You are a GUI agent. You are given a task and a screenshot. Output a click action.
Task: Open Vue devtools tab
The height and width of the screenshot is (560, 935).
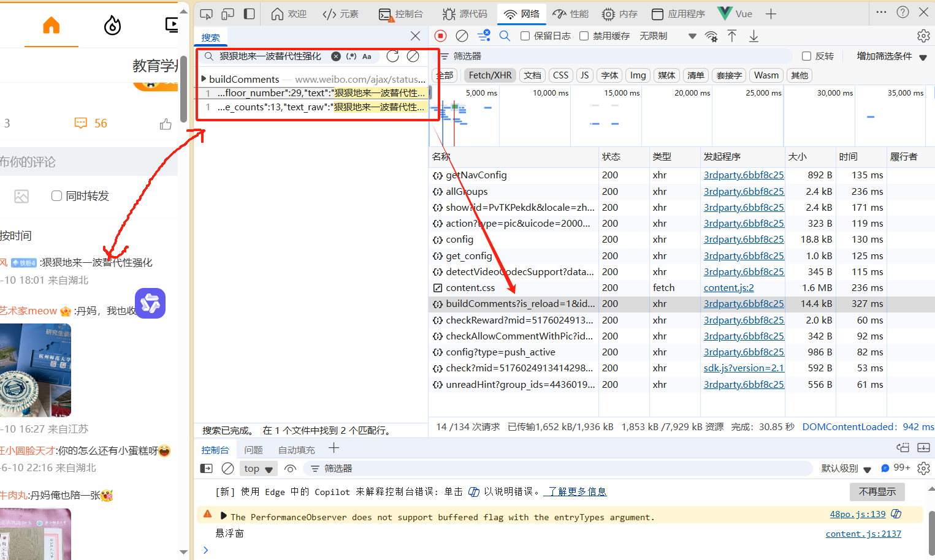click(735, 13)
